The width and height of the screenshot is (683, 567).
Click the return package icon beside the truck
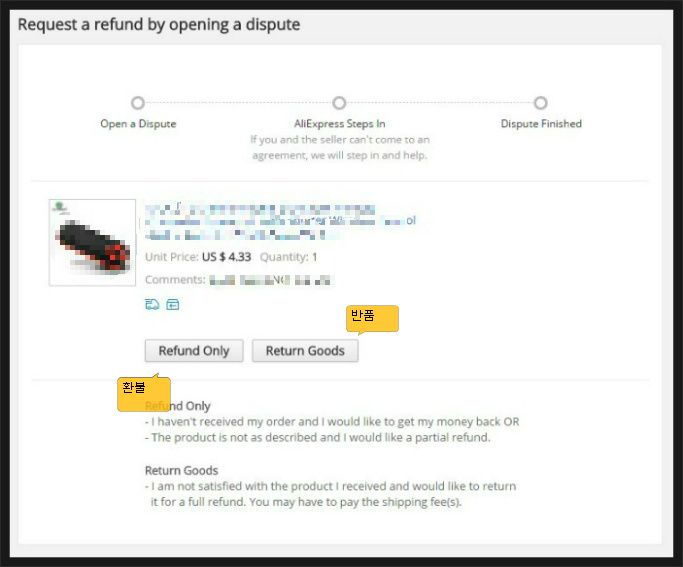(x=173, y=304)
